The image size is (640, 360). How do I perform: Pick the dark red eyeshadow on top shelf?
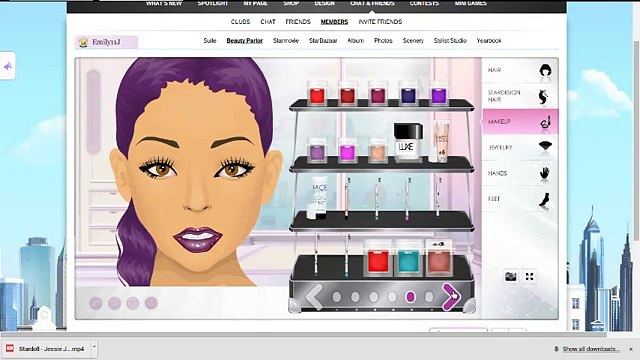(348, 93)
